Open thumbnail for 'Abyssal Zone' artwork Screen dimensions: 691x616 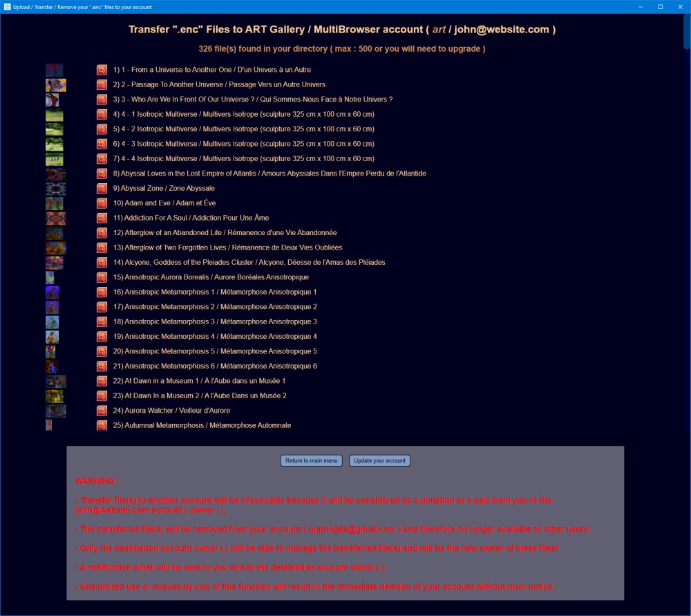point(56,189)
